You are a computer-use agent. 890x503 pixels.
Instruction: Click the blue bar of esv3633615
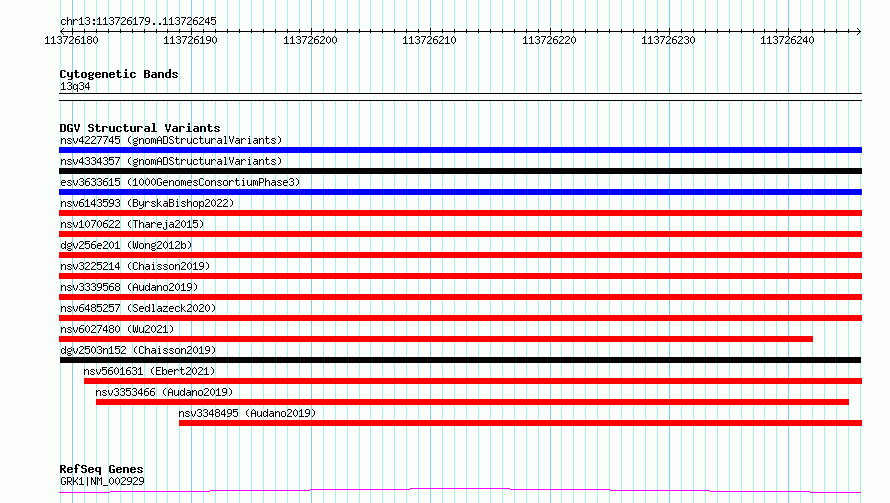(460, 192)
